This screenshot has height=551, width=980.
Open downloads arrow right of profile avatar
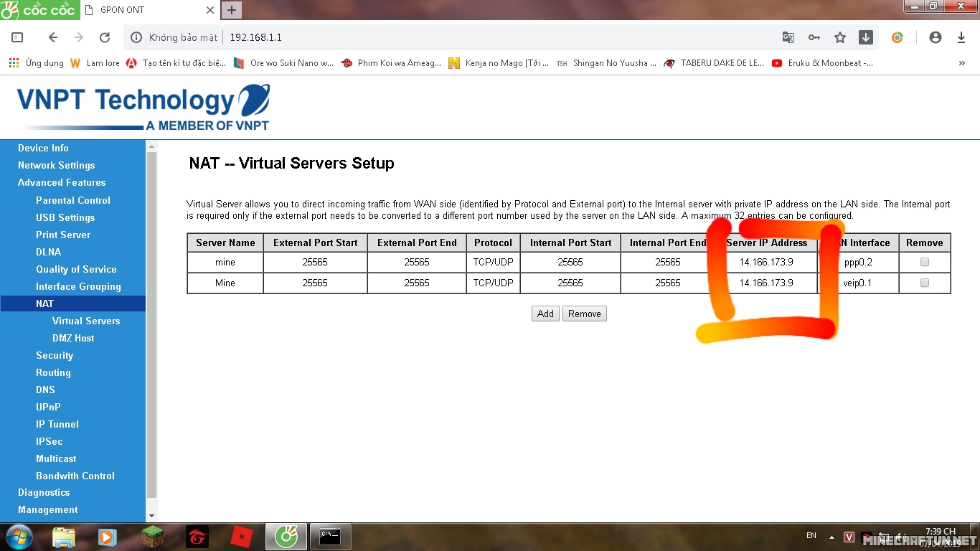[x=961, y=37]
